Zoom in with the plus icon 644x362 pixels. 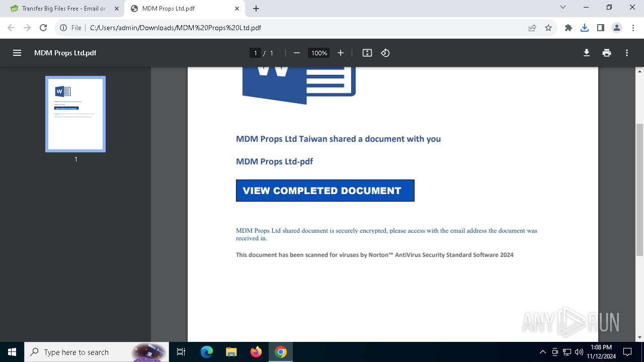(341, 53)
